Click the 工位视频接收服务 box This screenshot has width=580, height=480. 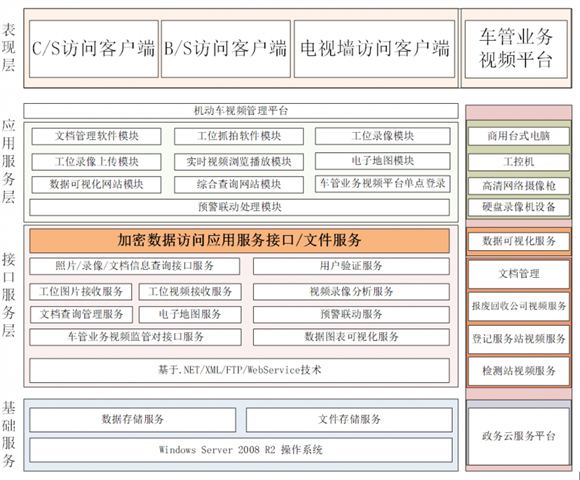coord(190,291)
